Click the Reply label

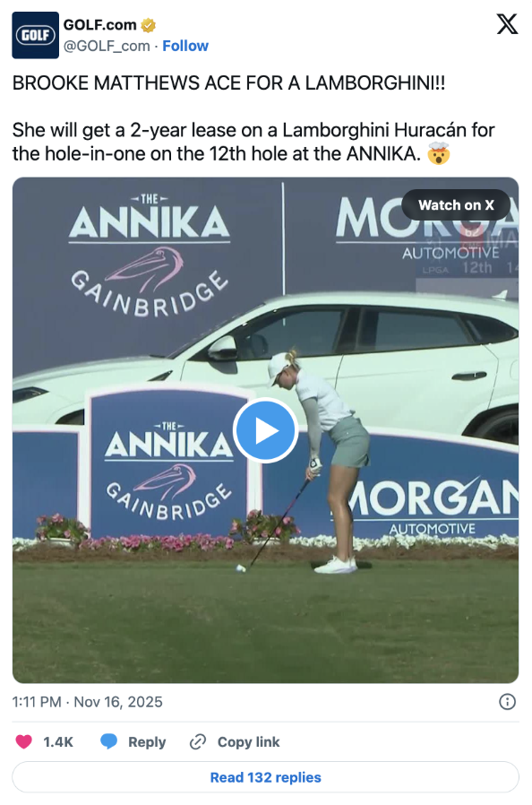pyautogui.click(x=147, y=742)
